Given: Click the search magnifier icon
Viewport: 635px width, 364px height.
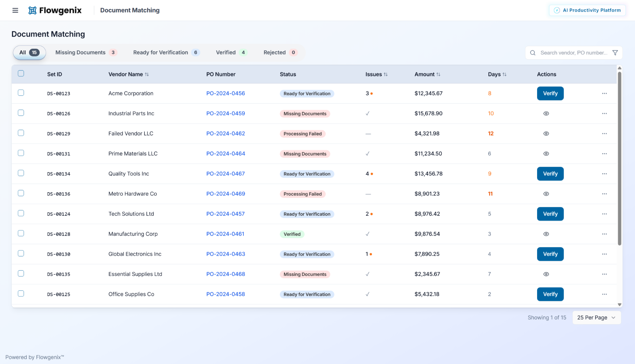Looking at the screenshot, I should (x=533, y=53).
